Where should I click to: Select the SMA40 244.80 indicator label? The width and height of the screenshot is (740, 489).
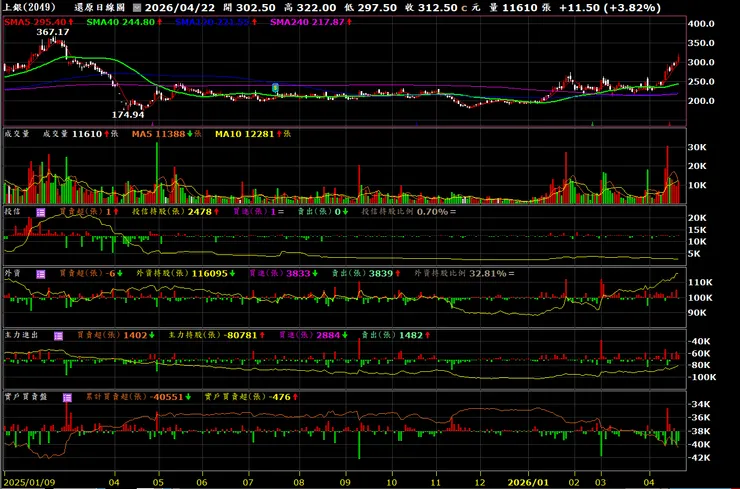click(125, 22)
